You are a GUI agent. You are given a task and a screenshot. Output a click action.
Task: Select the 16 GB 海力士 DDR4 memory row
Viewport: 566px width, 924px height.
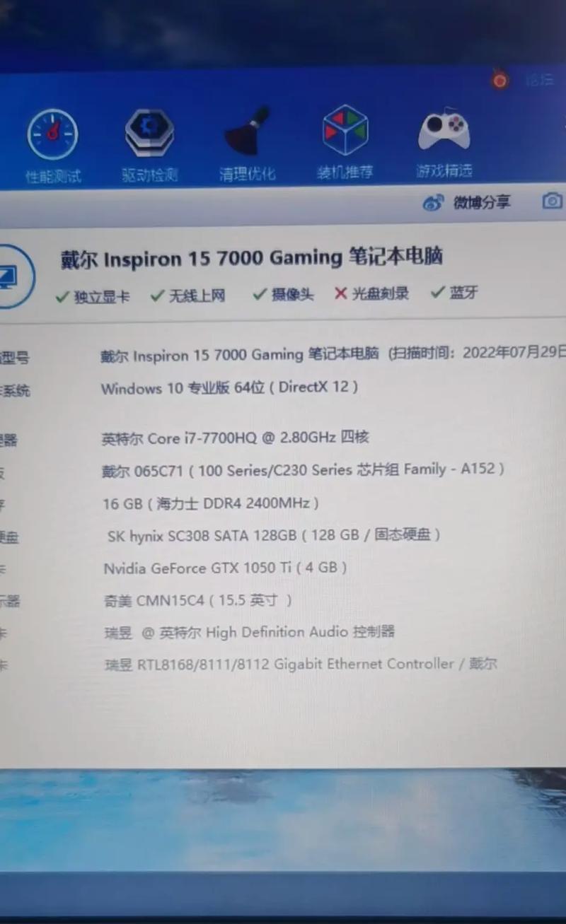[211, 503]
